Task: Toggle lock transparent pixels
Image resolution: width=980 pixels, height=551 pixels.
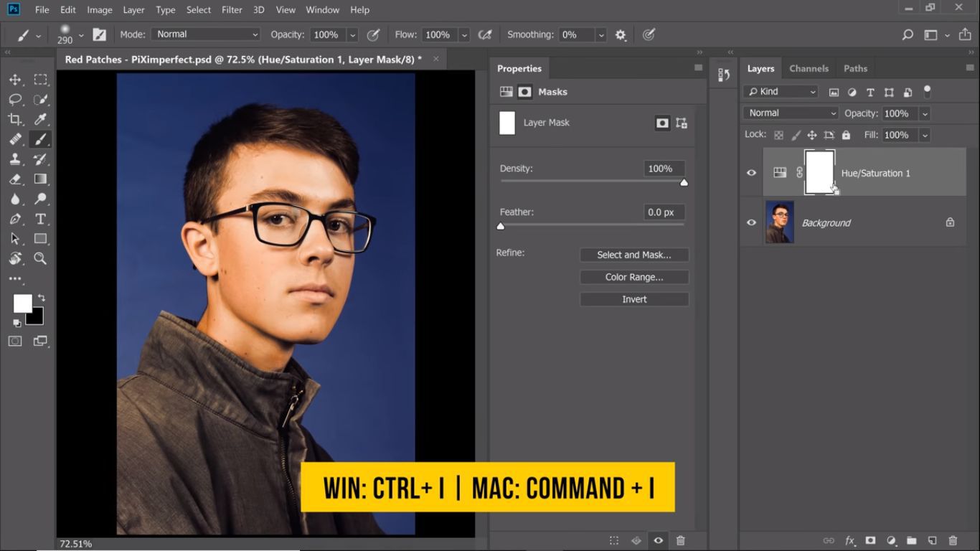Action: click(x=778, y=135)
